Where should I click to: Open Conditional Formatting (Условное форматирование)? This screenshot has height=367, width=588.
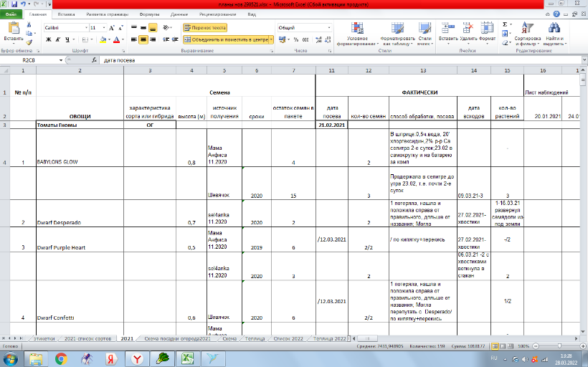[x=361, y=32]
